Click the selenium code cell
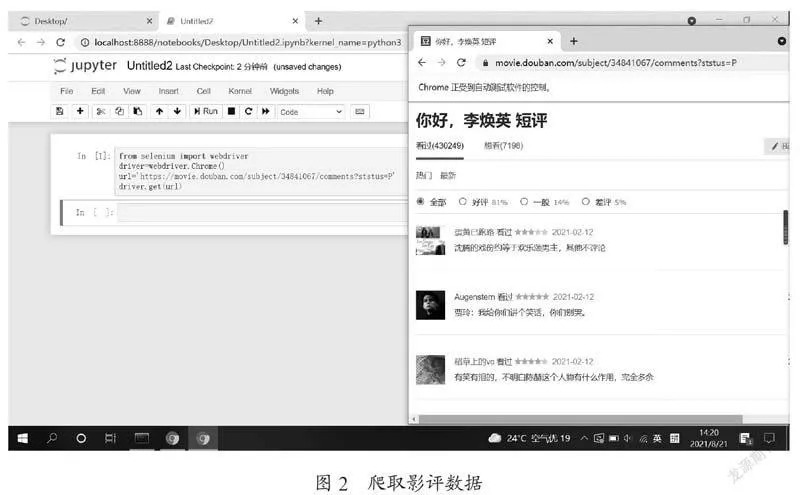Viewport: 800px width, 495px height. [x=262, y=171]
